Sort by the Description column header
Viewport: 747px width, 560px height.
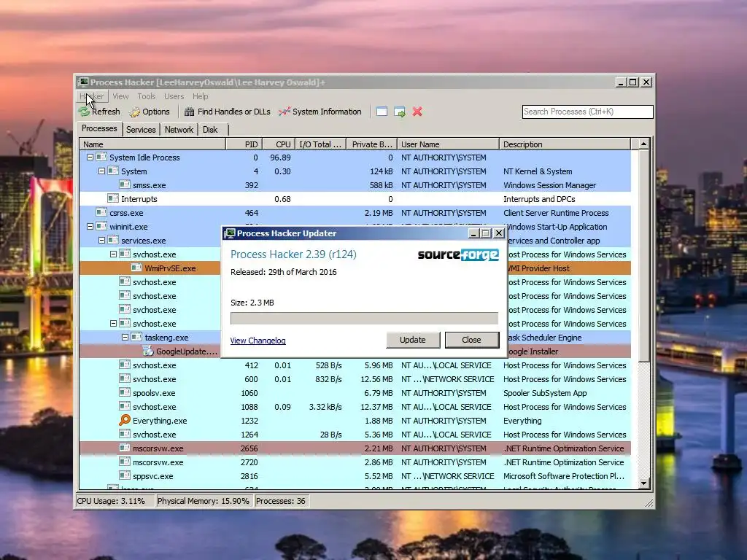tap(565, 144)
